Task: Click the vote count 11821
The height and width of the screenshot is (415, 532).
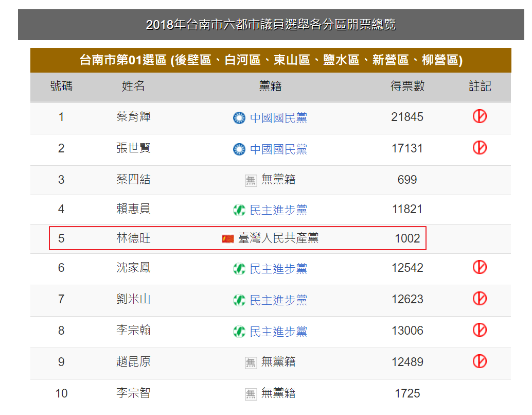Action: (407, 209)
